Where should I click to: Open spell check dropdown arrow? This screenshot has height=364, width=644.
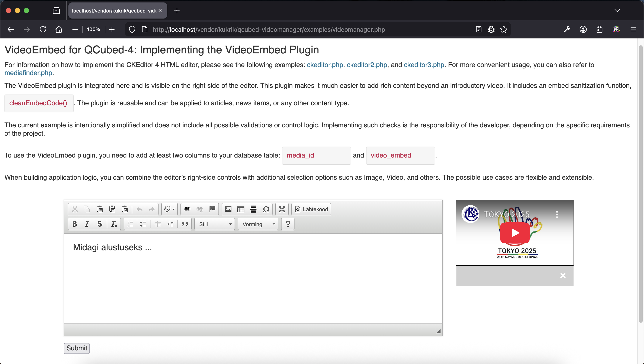(x=174, y=209)
